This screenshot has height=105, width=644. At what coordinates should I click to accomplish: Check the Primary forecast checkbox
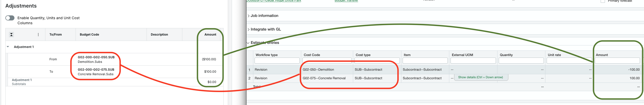pos(603,1)
